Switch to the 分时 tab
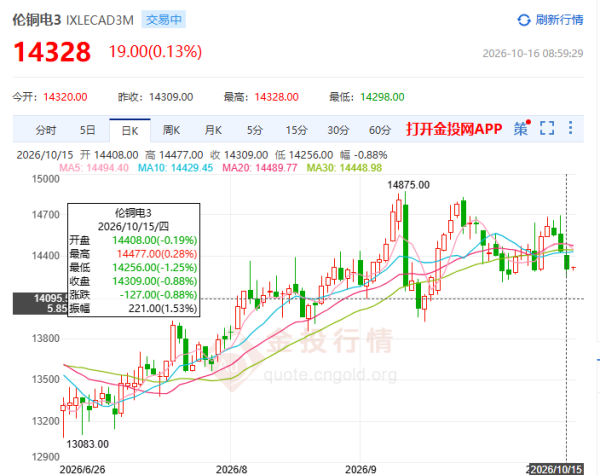Viewport: 600px width, 475px height. [x=46, y=131]
